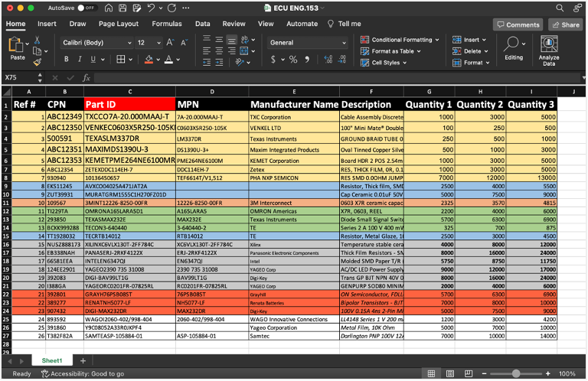The image size is (588, 381).
Task: Open the Insert cells dropdown
Action: coord(469,40)
